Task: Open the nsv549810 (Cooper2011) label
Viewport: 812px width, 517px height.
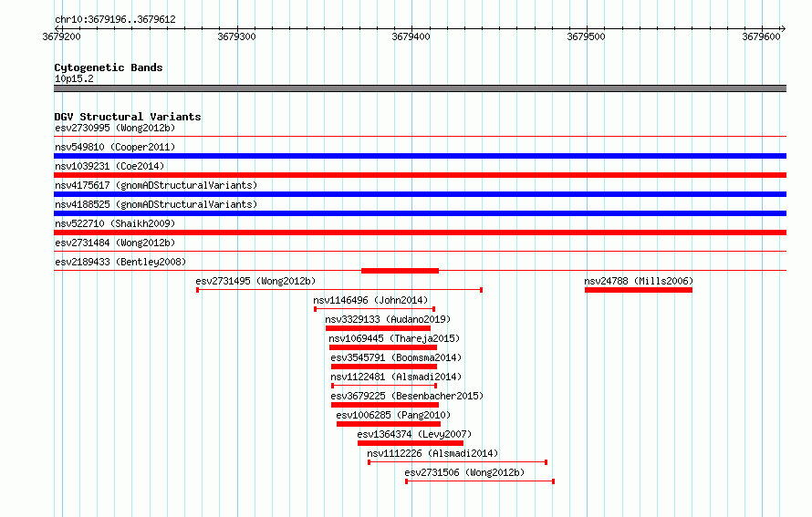Action: point(115,147)
